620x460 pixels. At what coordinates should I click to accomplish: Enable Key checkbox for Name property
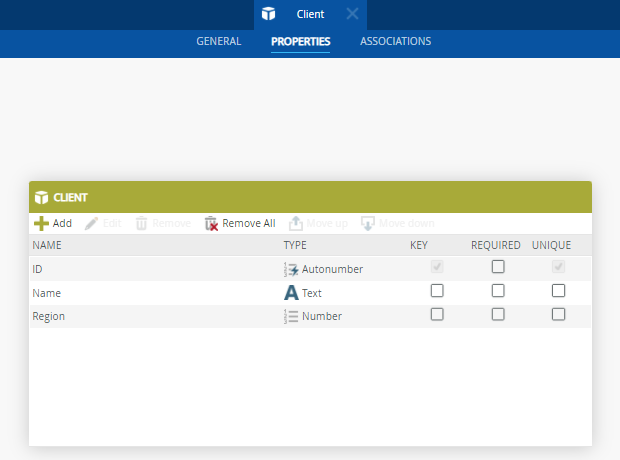coord(437,291)
